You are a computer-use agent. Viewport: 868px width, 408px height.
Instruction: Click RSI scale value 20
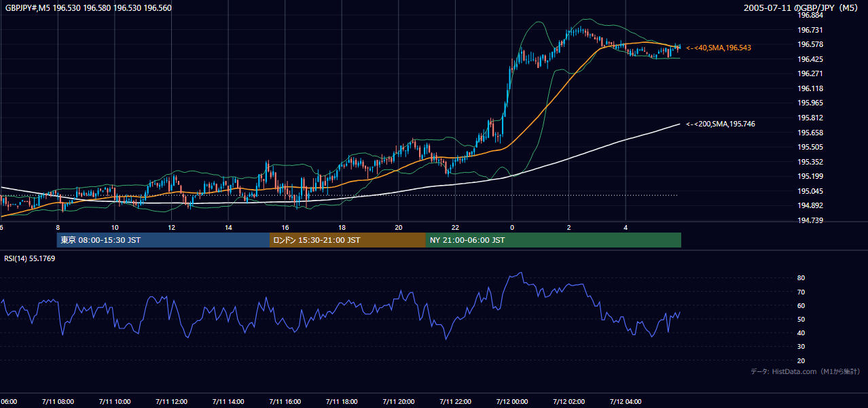click(x=801, y=360)
